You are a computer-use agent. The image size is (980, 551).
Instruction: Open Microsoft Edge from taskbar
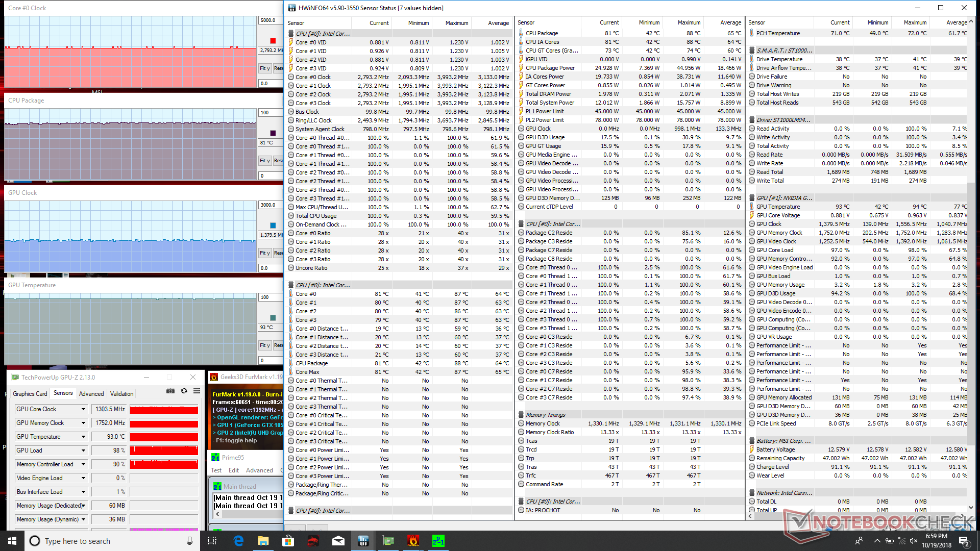click(x=238, y=541)
